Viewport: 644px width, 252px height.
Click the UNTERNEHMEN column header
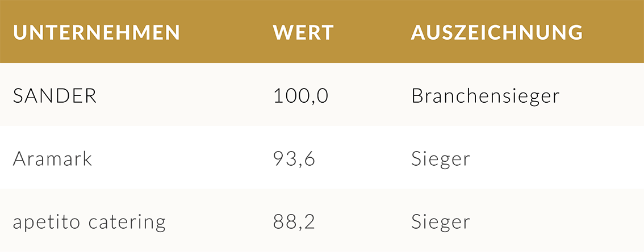[x=97, y=32]
